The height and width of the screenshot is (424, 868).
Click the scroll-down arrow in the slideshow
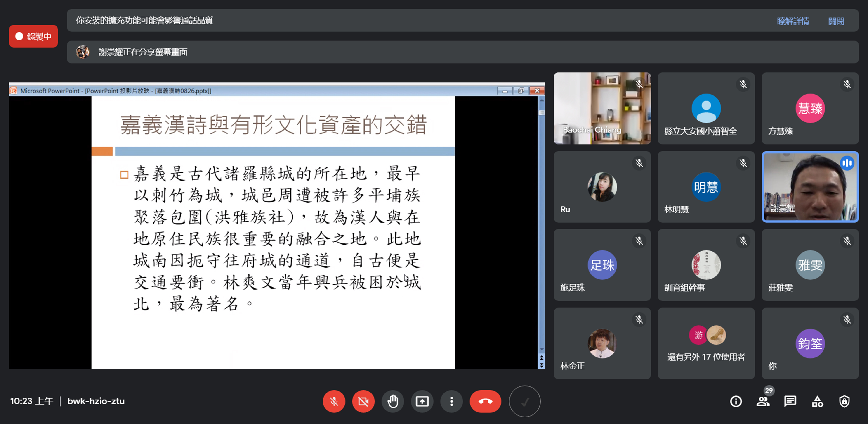(542, 350)
